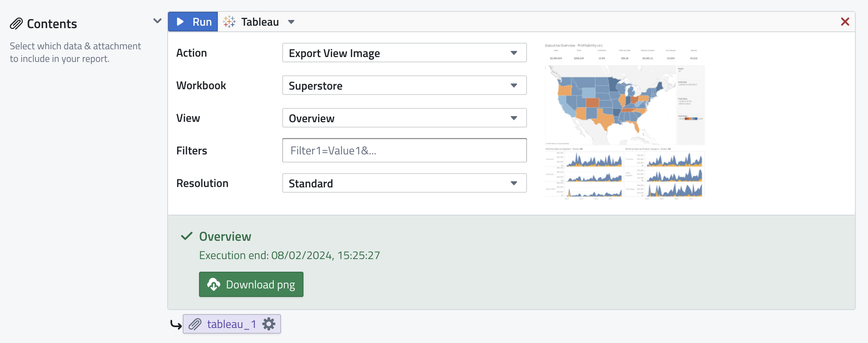Collapse the Contents section chevron
This screenshot has width=868, height=343.
(x=157, y=21)
